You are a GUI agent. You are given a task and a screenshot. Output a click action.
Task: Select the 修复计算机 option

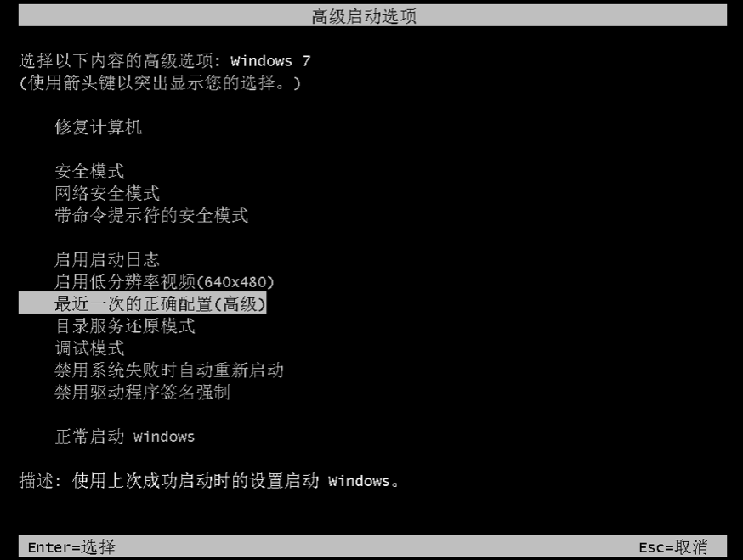click(x=98, y=127)
